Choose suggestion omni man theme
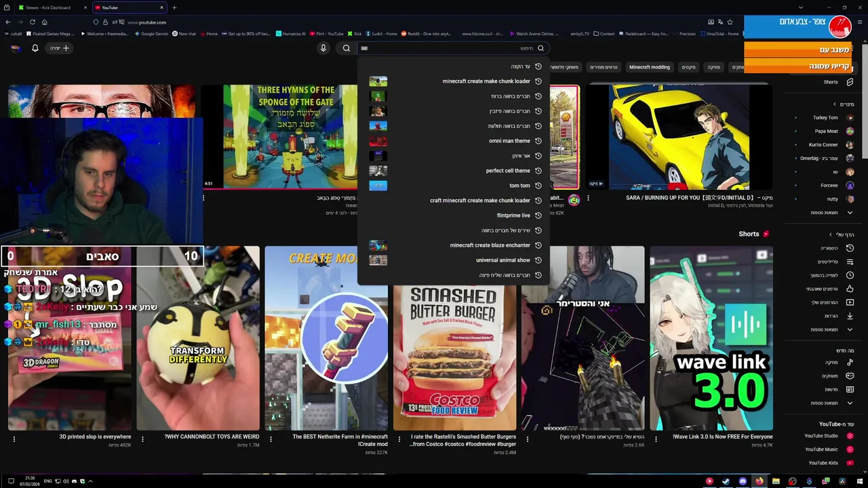Image resolution: width=868 pixels, height=488 pixels. 453,141
